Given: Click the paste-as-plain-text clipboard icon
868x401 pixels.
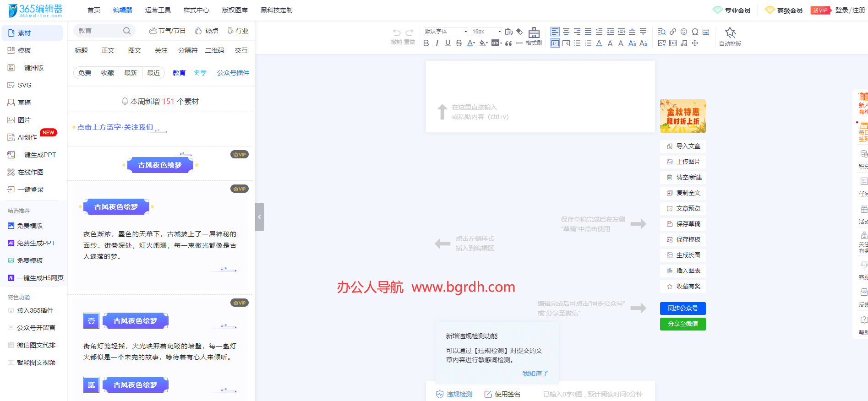Looking at the screenshot, I should click(x=508, y=32).
